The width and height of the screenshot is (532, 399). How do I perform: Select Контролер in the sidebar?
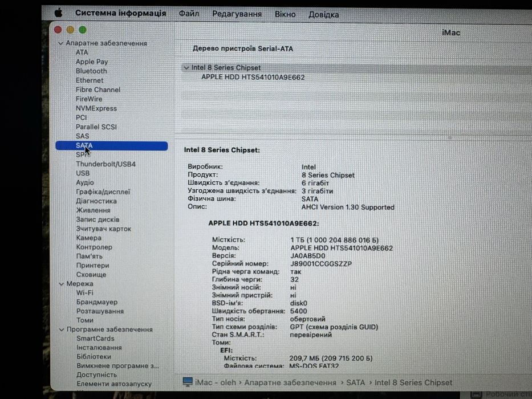click(x=94, y=247)
